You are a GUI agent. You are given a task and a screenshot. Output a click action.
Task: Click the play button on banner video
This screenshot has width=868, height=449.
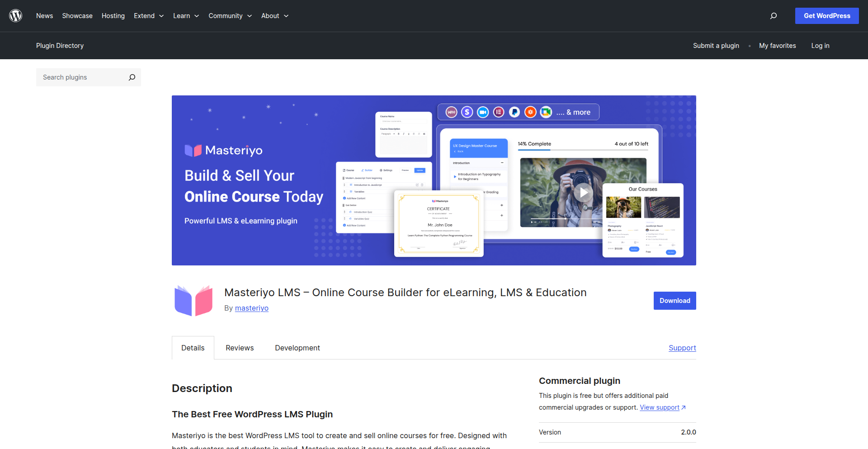click(584, 193)
